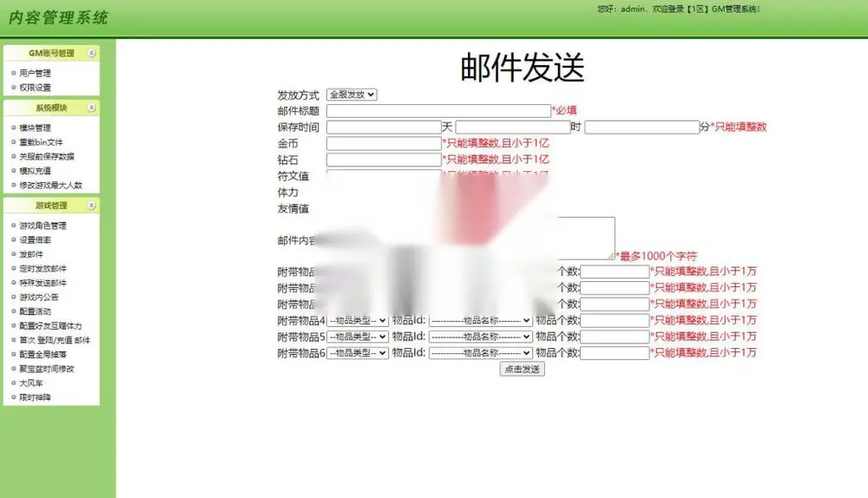Open 附带物品5 物品名称 dropdown
The width and height of the screenshot is (868, 498).
tap(481, 337)
